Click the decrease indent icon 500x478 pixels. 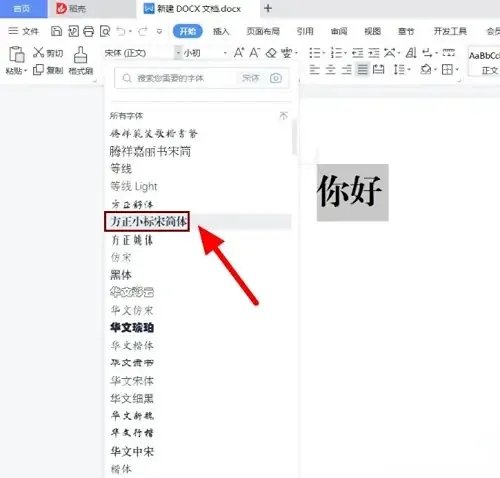[358, 53]
